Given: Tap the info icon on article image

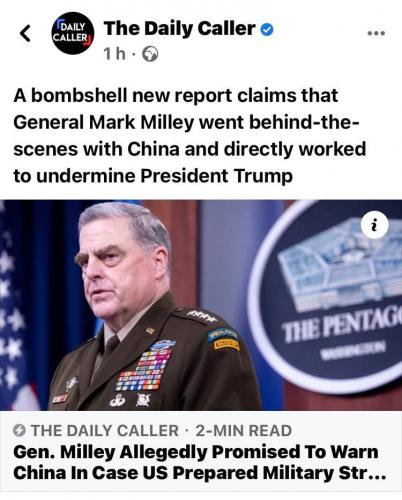Looking at the screenshot, I should point(375,226).
